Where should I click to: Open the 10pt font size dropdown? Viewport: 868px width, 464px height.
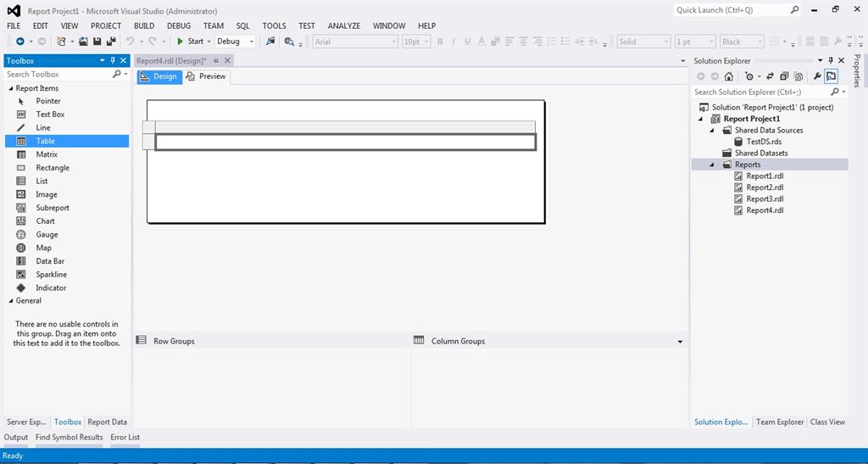[415, 42]
